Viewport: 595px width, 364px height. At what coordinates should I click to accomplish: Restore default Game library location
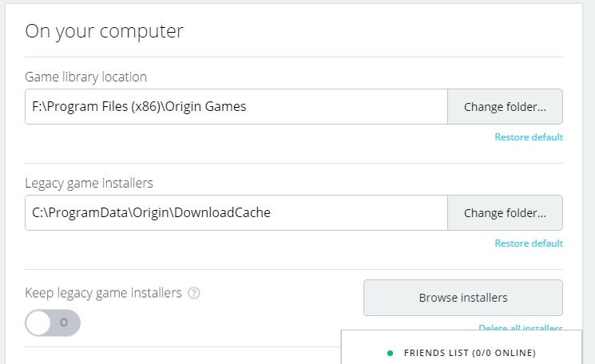tap(528, 137)
